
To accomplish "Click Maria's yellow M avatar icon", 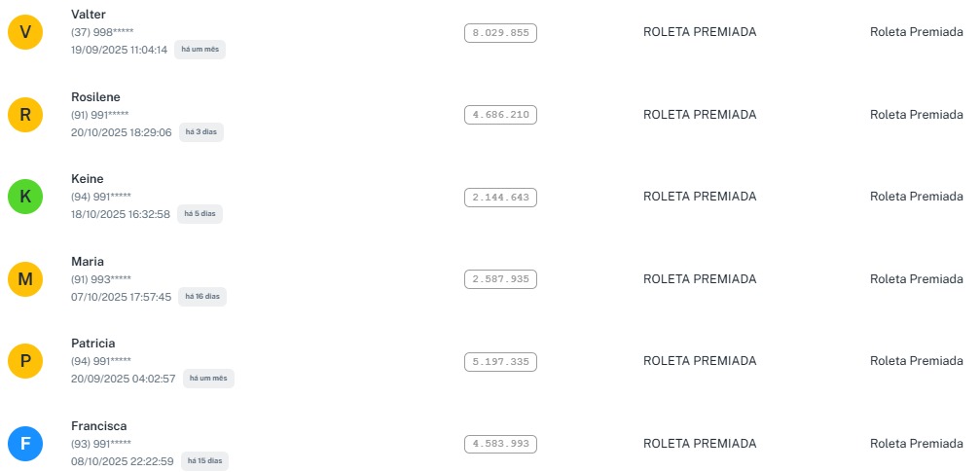I will tap(25, 280).
